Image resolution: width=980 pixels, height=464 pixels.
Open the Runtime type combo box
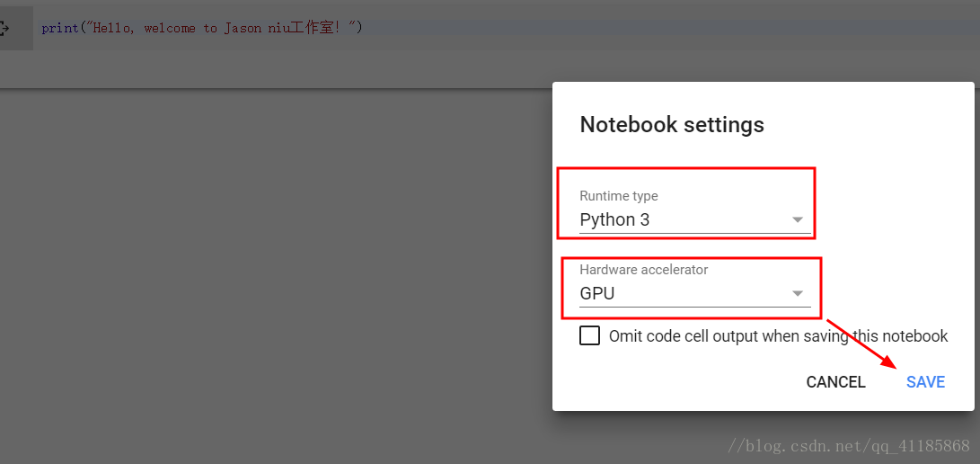[694, 219]
